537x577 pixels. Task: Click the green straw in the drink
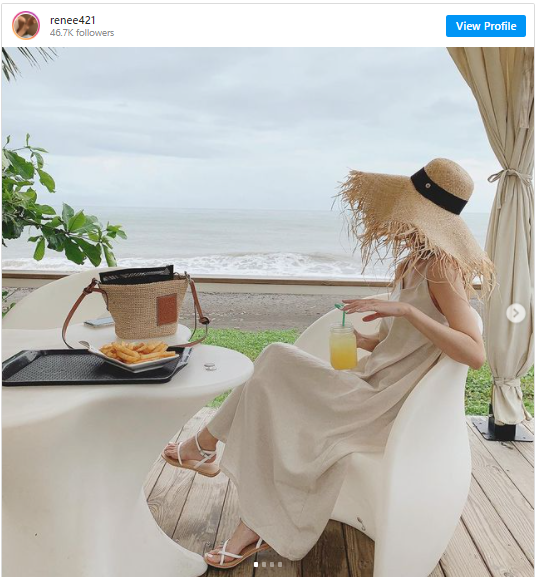(341, 314)
